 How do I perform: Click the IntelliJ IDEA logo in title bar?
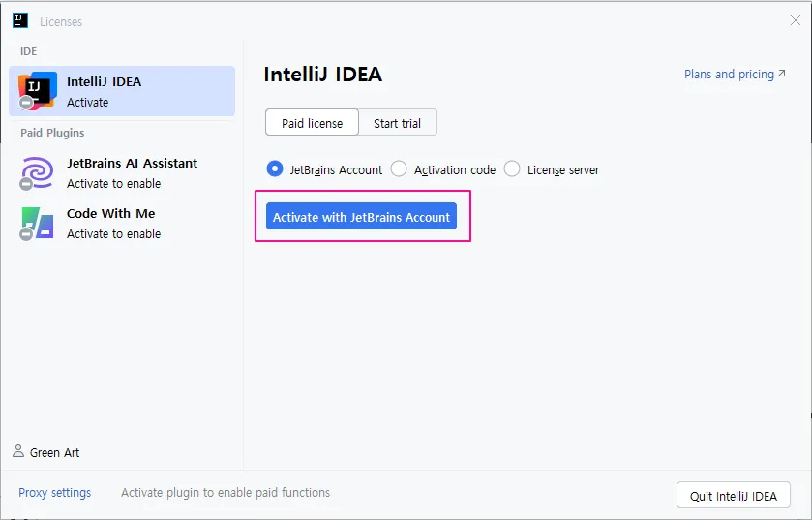pos(20,20)
